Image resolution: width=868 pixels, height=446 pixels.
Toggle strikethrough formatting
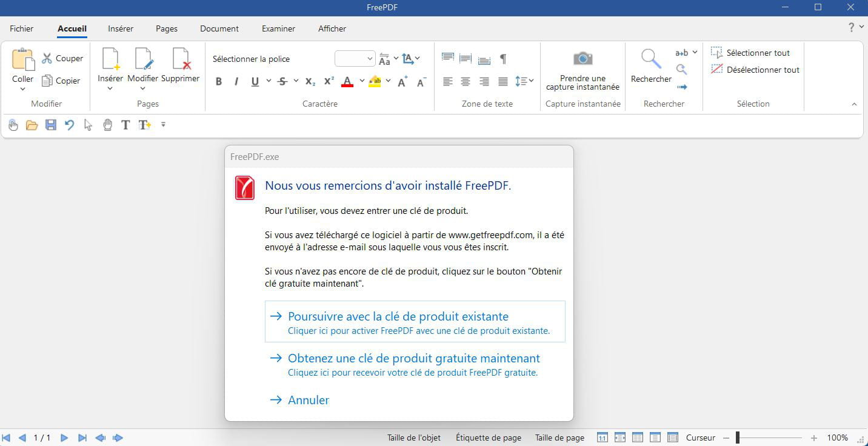(282, 81)
